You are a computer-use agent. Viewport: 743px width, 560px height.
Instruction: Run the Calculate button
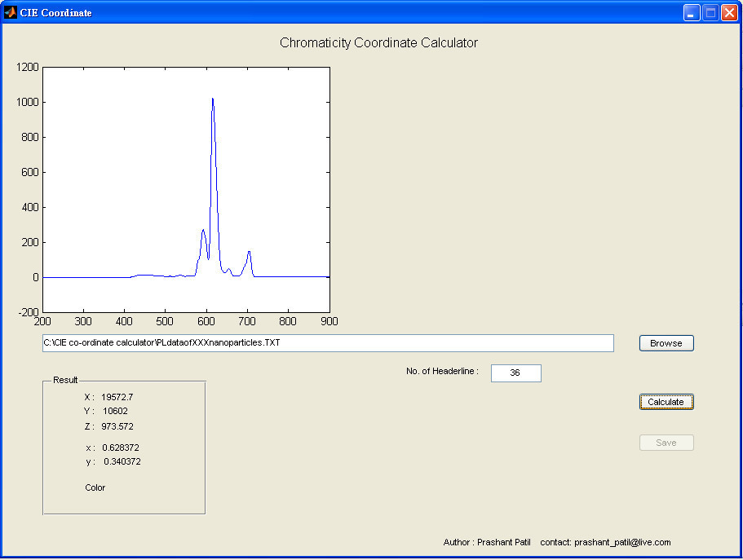pyautogui.click(x=666, y=402)
